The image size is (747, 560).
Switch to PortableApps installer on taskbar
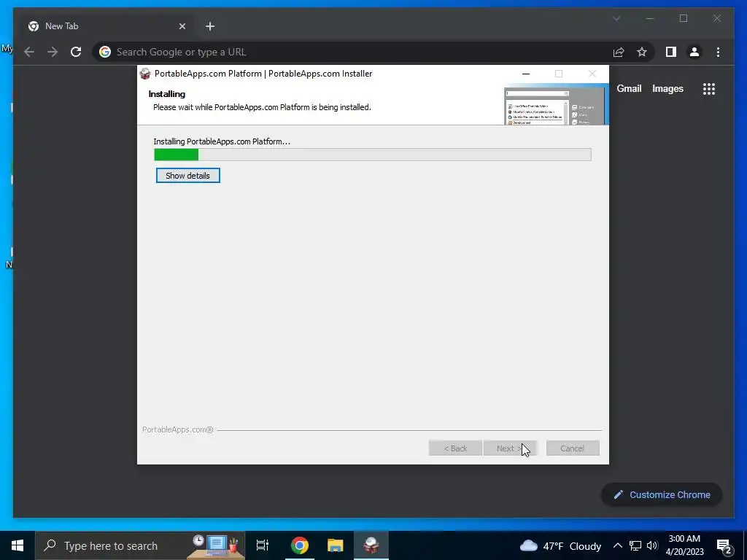point(371,545)
